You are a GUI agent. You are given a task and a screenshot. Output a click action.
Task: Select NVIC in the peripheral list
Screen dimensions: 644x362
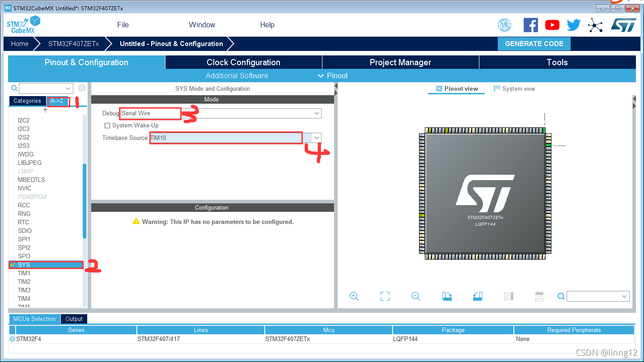25,188
